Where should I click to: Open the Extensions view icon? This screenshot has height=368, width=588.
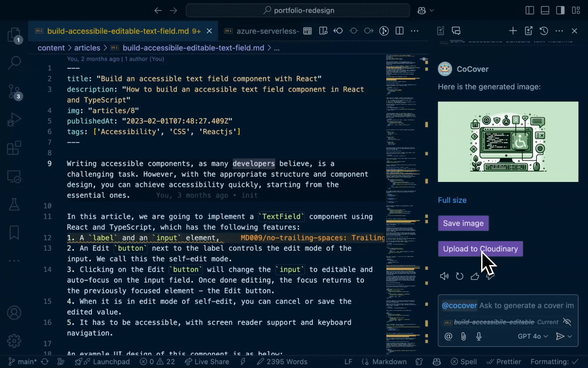click(14, 148)
